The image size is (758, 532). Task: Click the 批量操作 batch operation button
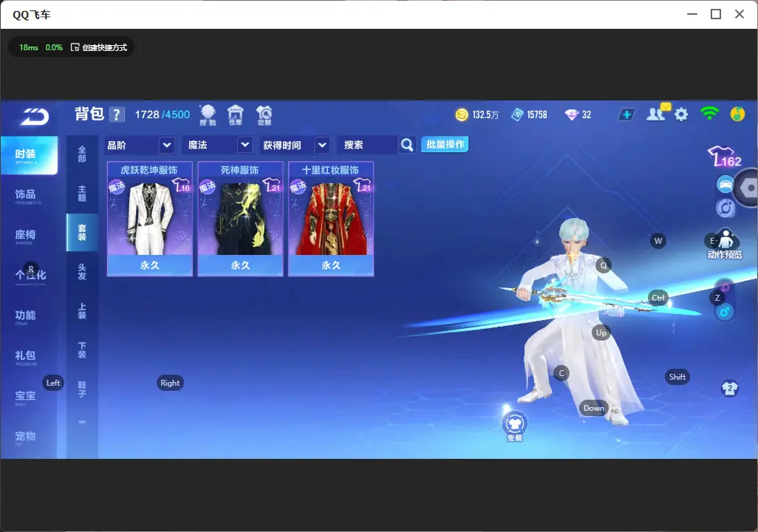tap(445, 145)
